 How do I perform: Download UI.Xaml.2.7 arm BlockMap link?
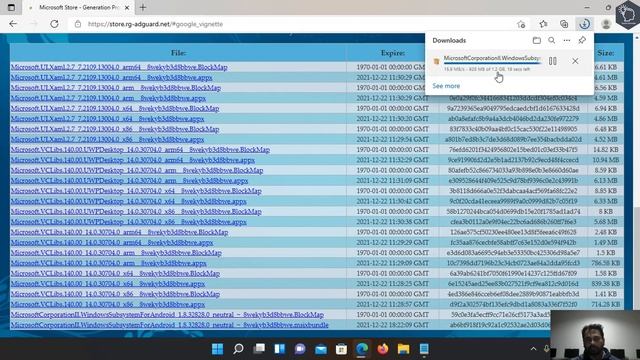click(116, 88)
